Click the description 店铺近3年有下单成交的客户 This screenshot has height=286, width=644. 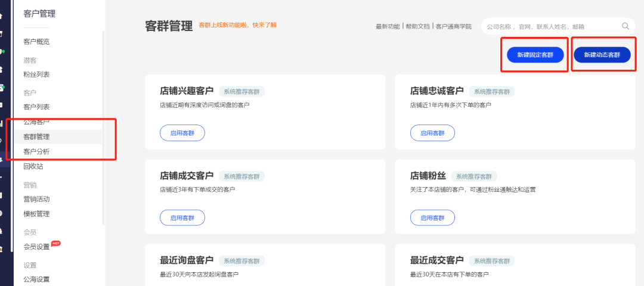coord(197,190)
